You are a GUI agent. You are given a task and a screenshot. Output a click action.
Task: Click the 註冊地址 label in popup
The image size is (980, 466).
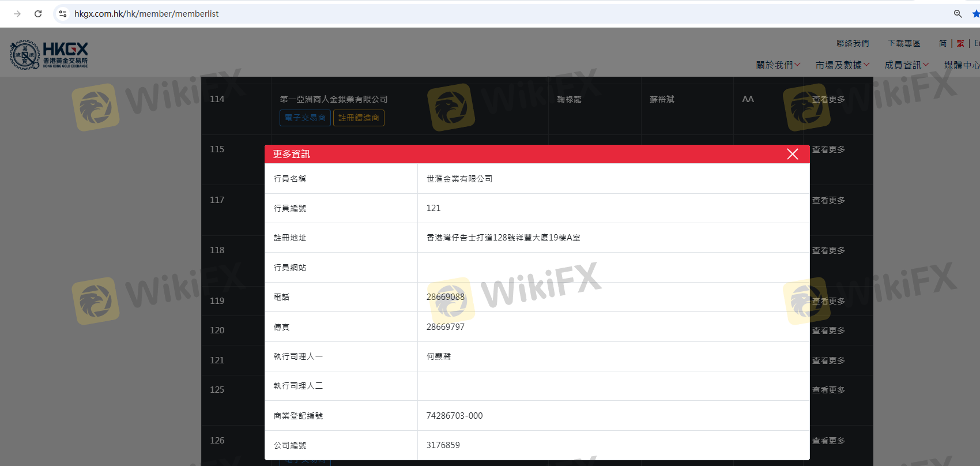click(290, 238)
